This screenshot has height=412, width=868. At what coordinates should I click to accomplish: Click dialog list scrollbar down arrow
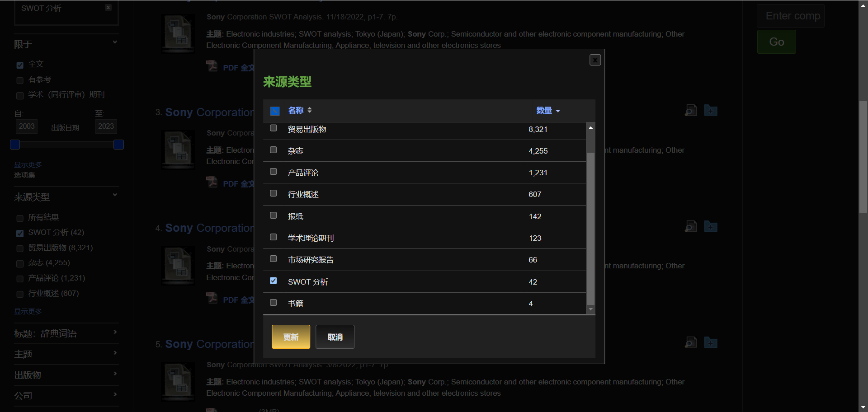[x=590, y=309]
